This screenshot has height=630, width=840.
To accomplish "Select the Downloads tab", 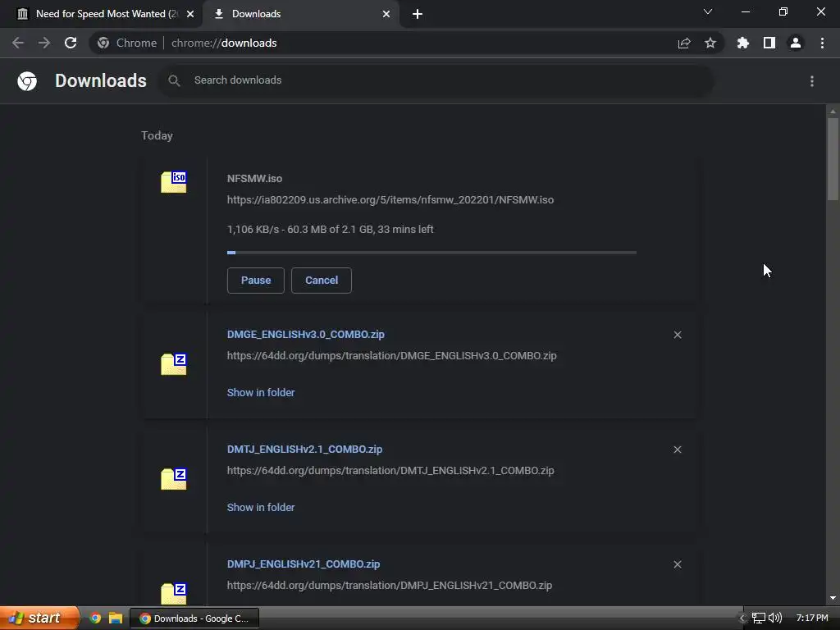I will (x=302, y=14).
